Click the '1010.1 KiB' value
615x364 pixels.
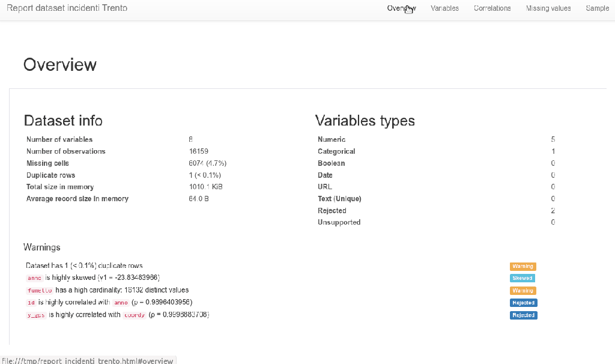click(205, 187)
